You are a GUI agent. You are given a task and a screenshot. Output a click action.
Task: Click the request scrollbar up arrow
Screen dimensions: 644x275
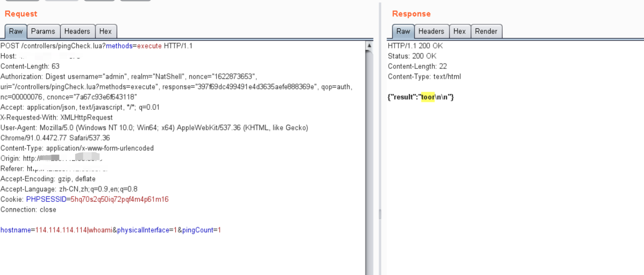tap(369, 46)
